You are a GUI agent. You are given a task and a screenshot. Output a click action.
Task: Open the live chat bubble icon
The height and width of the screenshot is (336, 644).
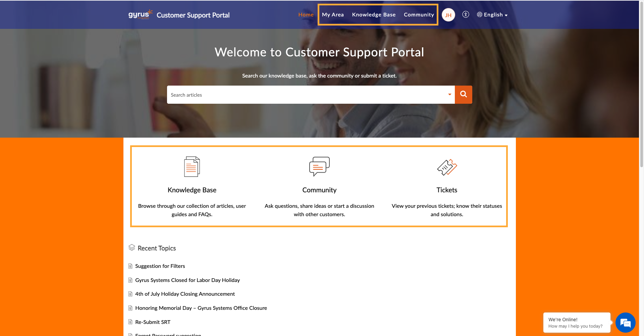(625, 323)
